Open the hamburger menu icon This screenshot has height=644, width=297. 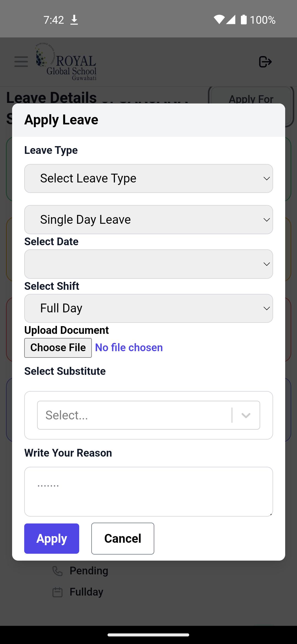(21, 62)
